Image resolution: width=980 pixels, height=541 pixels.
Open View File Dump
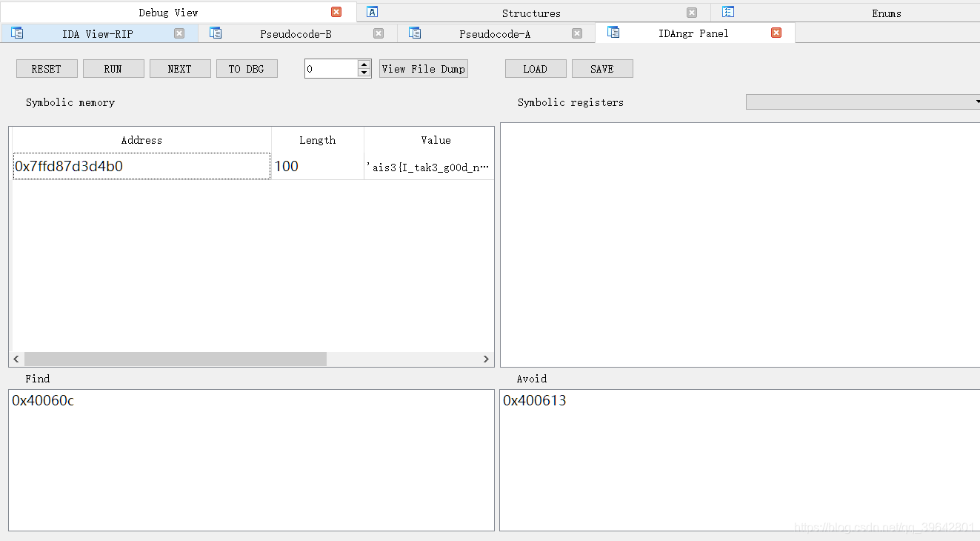click(x=424, y=69)
